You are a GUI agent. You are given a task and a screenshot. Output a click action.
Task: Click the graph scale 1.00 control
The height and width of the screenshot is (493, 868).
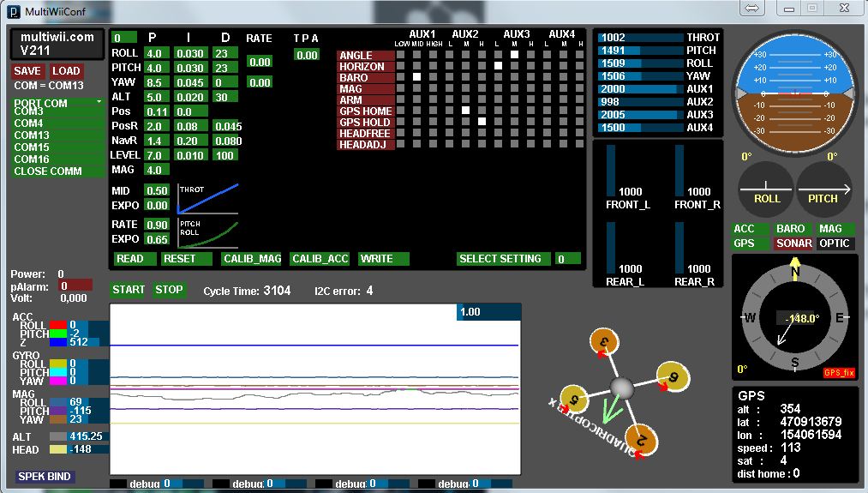(x=488, y=312)
